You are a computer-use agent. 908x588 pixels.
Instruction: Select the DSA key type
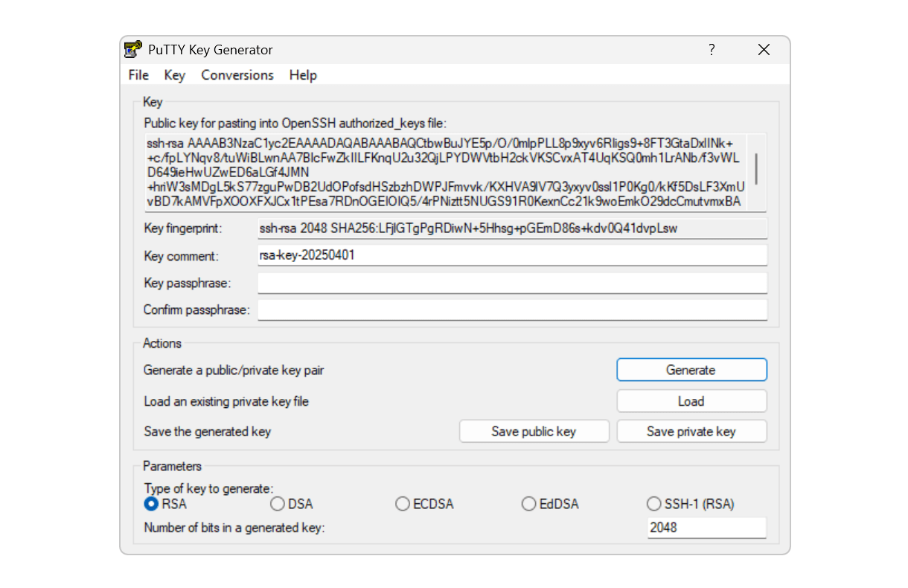click(x=291, y=504)
